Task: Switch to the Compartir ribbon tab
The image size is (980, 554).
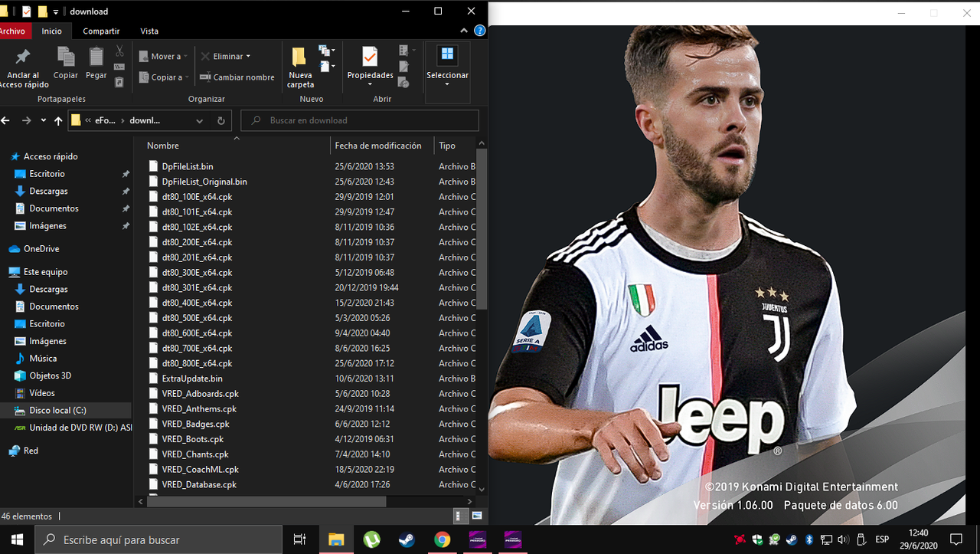Action: pos(101,31)
